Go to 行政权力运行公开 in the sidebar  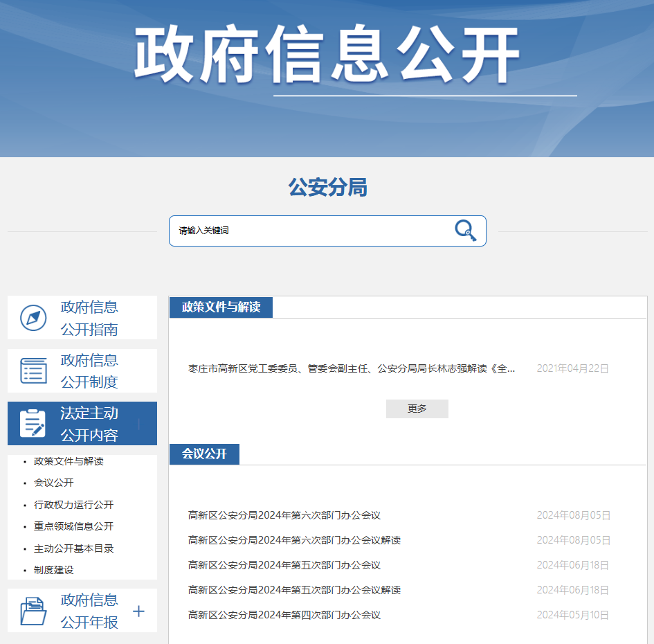pos(73,505)
